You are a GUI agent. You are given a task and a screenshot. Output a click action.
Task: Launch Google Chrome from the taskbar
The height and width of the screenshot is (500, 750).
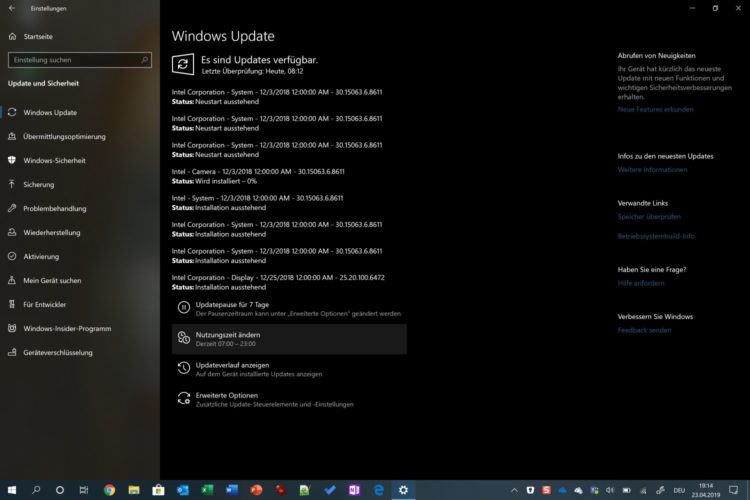pos(109,490)
